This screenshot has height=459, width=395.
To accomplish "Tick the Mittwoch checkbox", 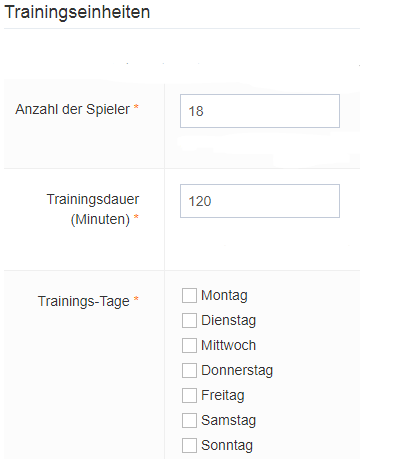I will click(x=189, y=345).
